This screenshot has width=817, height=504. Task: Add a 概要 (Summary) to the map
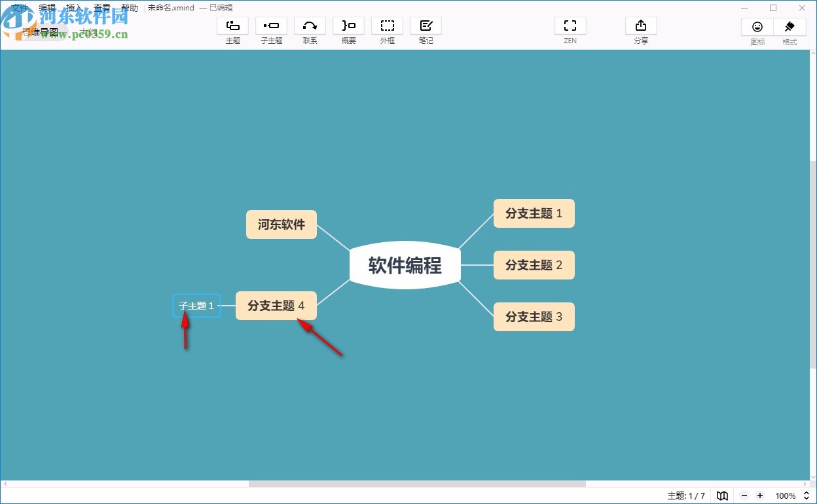coord(348,29)
